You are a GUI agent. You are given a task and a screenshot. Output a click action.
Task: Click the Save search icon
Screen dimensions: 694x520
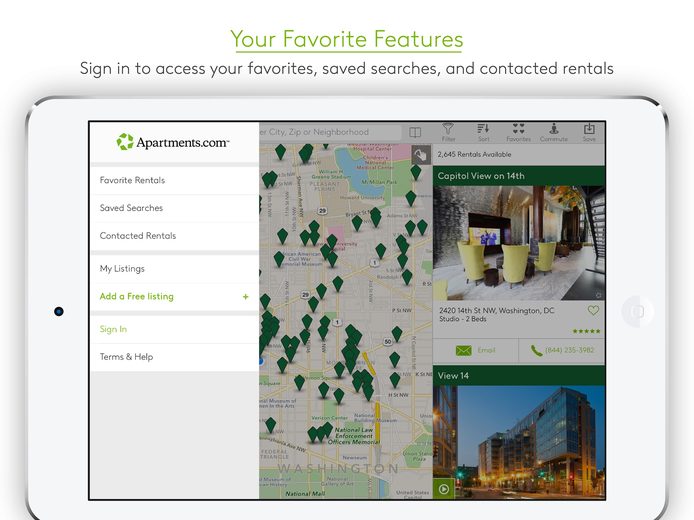point(589,132)
